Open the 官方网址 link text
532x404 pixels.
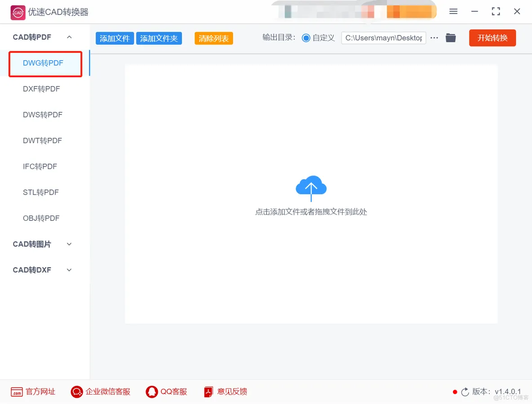[41, 392]
